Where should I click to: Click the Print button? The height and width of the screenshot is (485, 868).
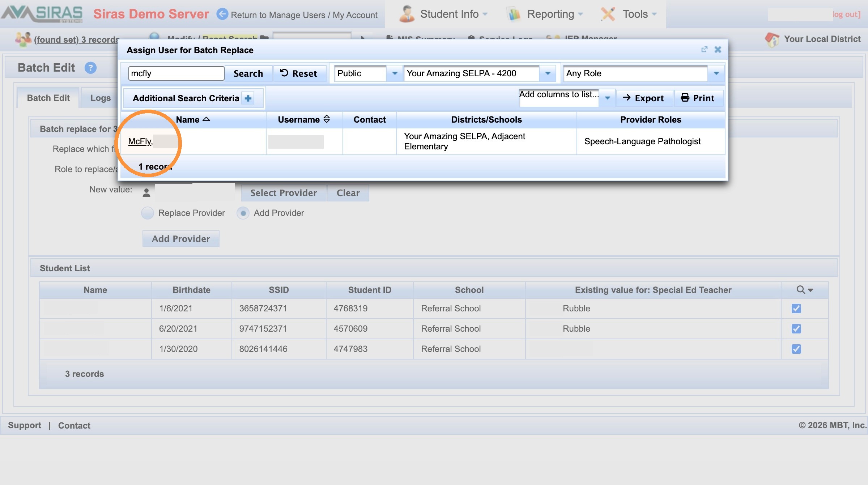(698, 98)
